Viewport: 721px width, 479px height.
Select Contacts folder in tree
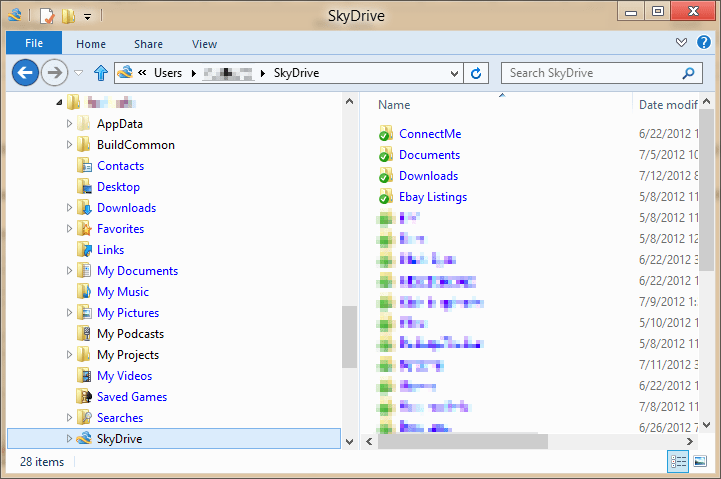(x=120, y=166)
